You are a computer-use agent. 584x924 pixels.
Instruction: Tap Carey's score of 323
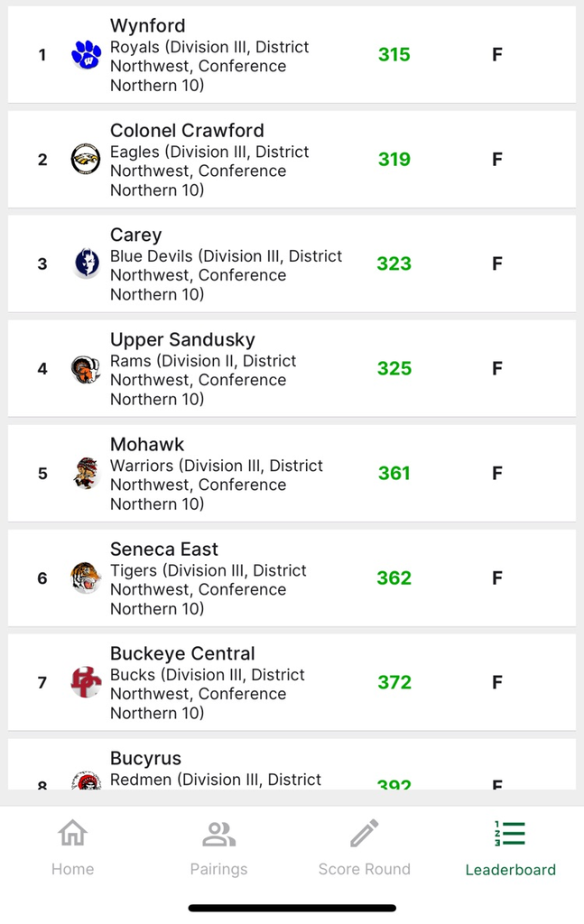click(x=394, y=263)
